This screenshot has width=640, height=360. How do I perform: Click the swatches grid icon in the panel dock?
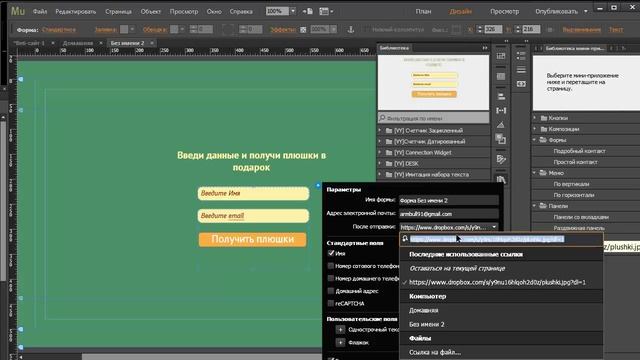(x=501, y=76)
